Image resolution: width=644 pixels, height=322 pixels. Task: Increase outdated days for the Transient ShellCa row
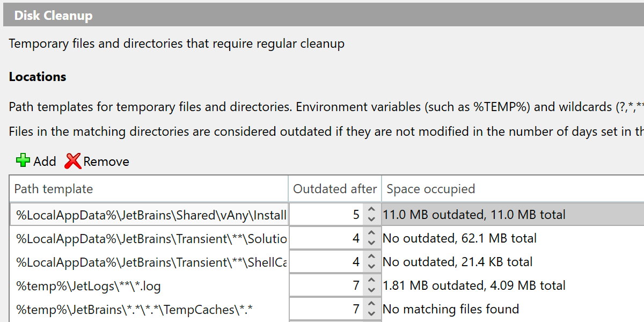pos(371,257)
